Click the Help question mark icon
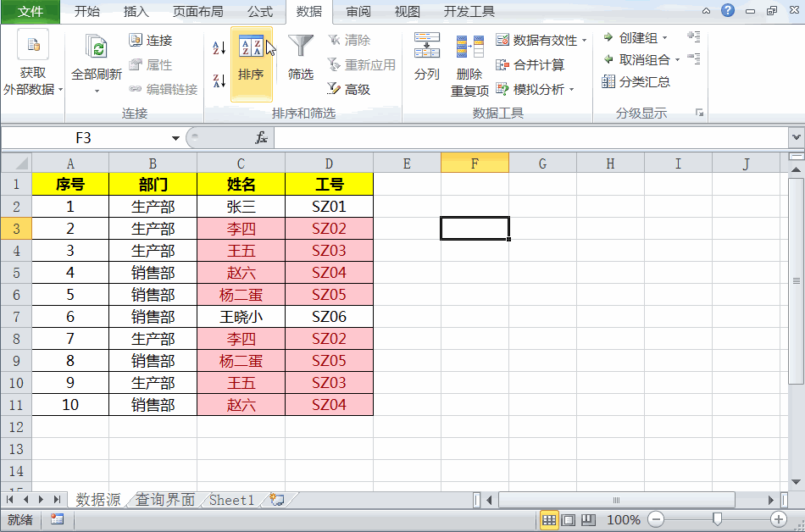 coord(728,10)
